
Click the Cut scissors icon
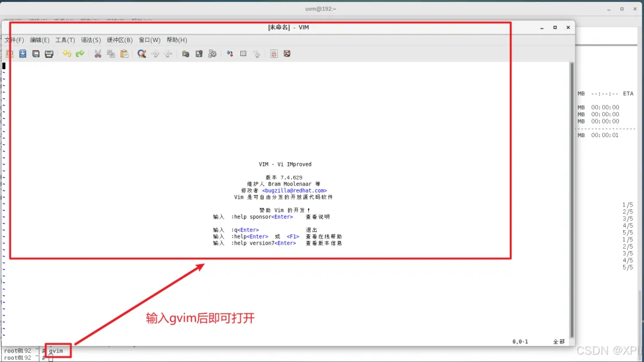[x=98, y=54]
